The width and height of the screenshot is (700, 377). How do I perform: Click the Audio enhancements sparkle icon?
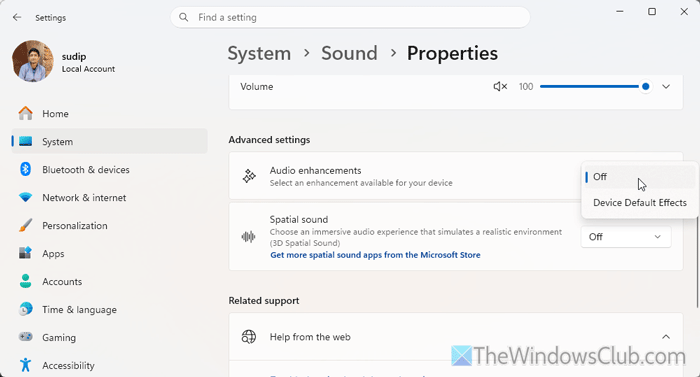point(249,176)
